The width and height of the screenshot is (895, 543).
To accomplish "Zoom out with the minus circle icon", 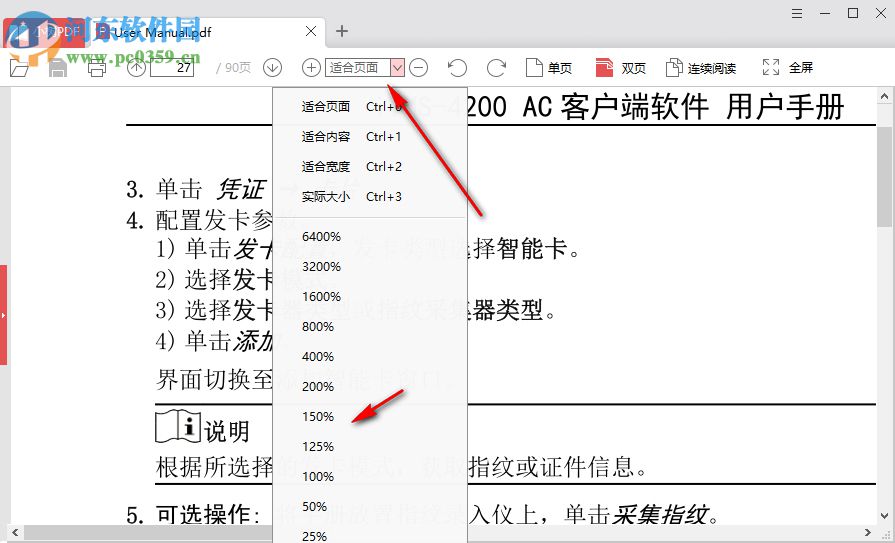I will (418, 68).
